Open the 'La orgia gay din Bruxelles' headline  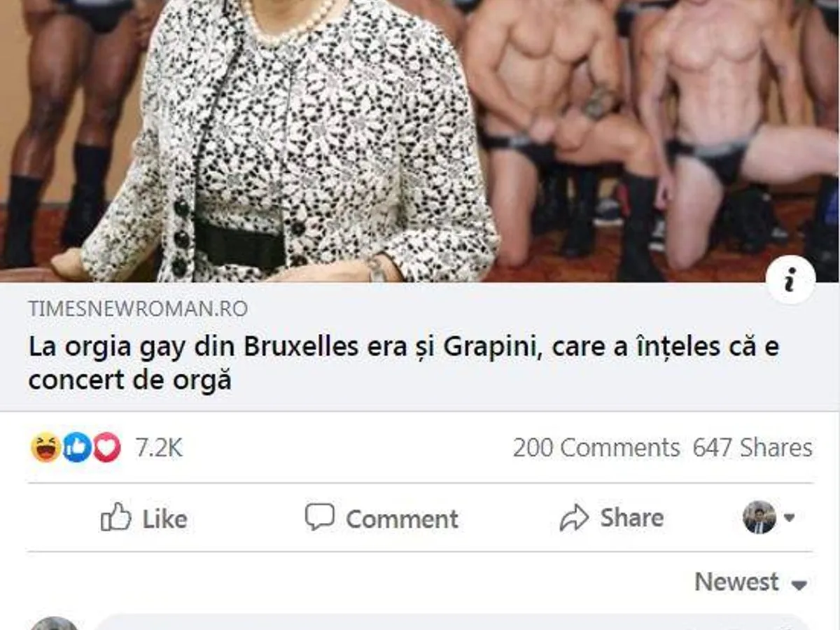404,364
